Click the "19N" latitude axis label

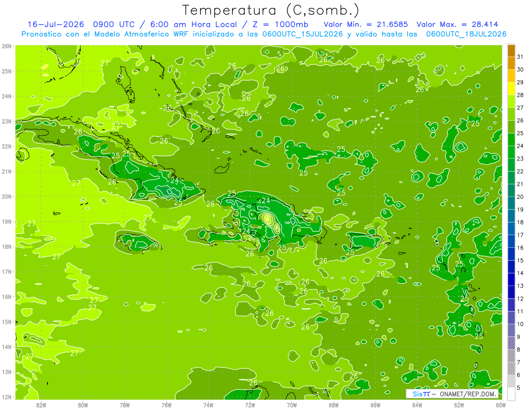[7, 222]
